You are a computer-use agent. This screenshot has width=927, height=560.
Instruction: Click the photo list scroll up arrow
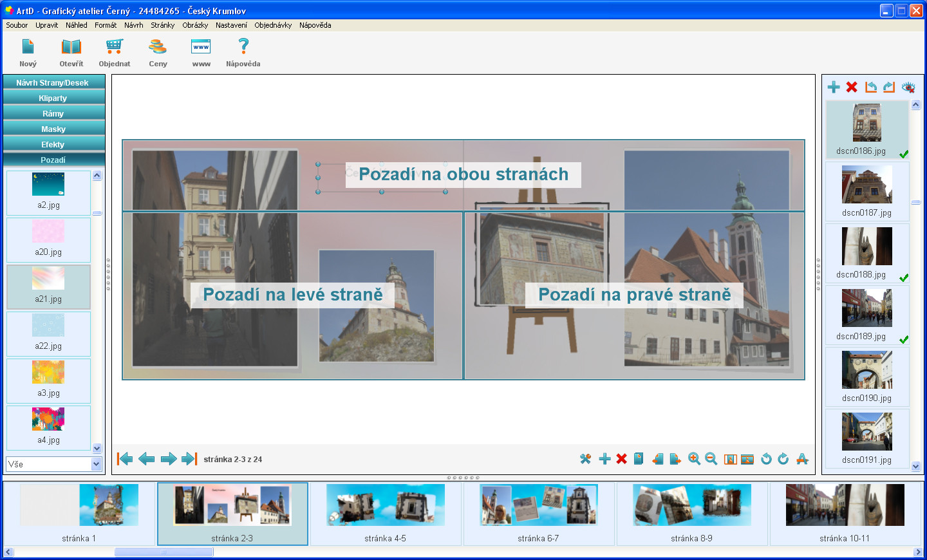coord(916,105)
